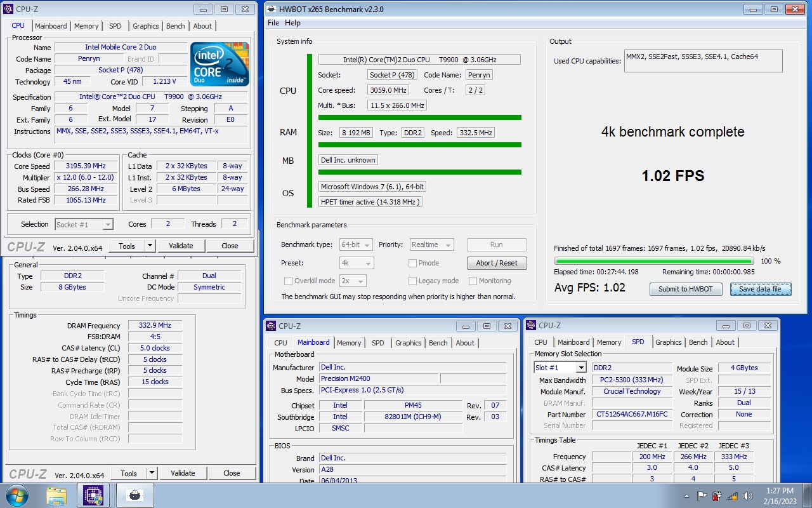Viewport: 812px width, 508px height.
Task: Click the Southbridge 82801IM (ICH9-M) field
Action: click(x=413, y=417)
